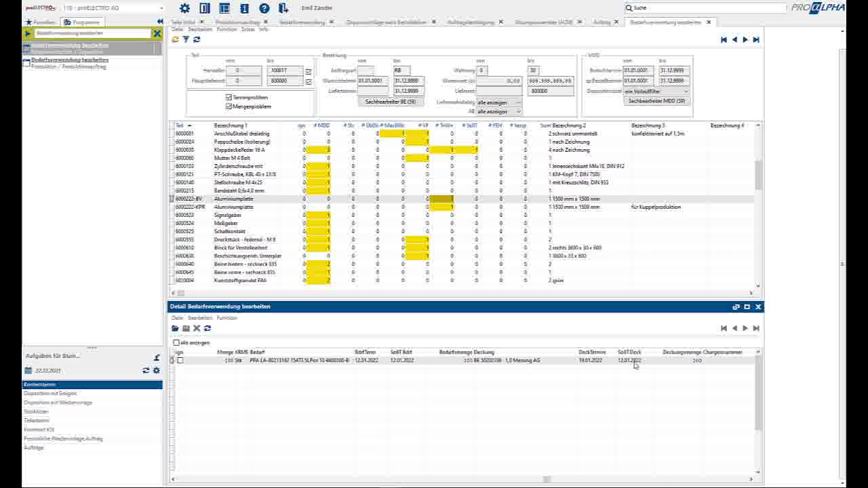The width and height of the screenshot is (868, 488).
Task: Select the Stückkosten task entry
Action: [37, 412]
